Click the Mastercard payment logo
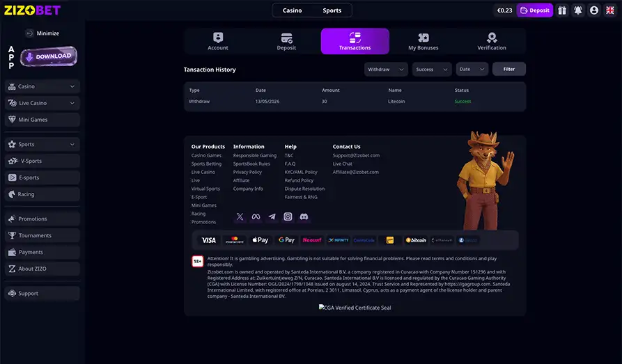Screen dimensions: 622x364 point(235,240)
